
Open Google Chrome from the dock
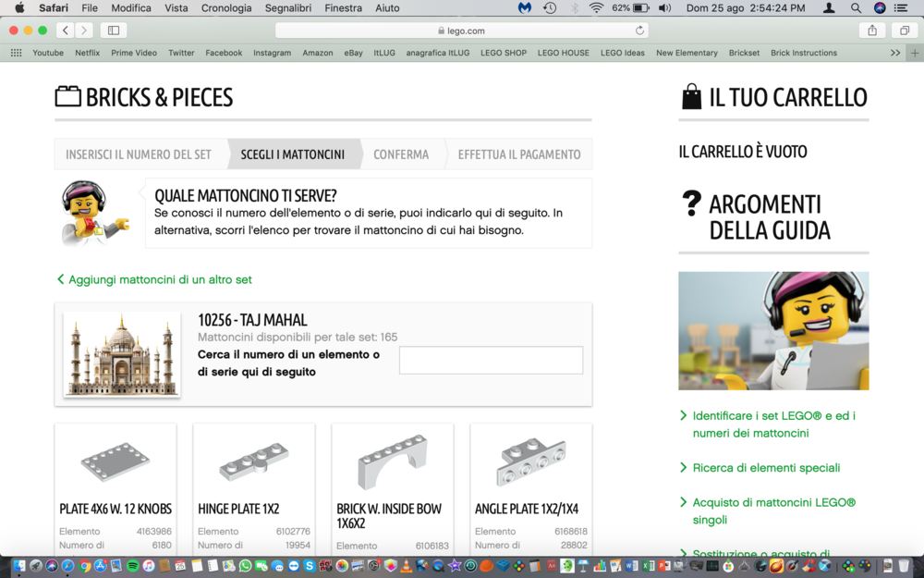tap(85, 566)
